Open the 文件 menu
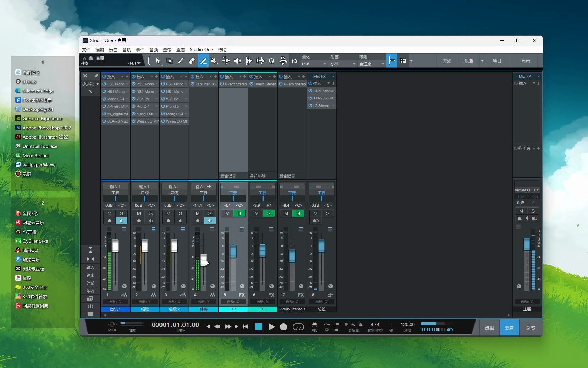Image resolution: width=588 pixels, height=368 pixels. [86, 50]
